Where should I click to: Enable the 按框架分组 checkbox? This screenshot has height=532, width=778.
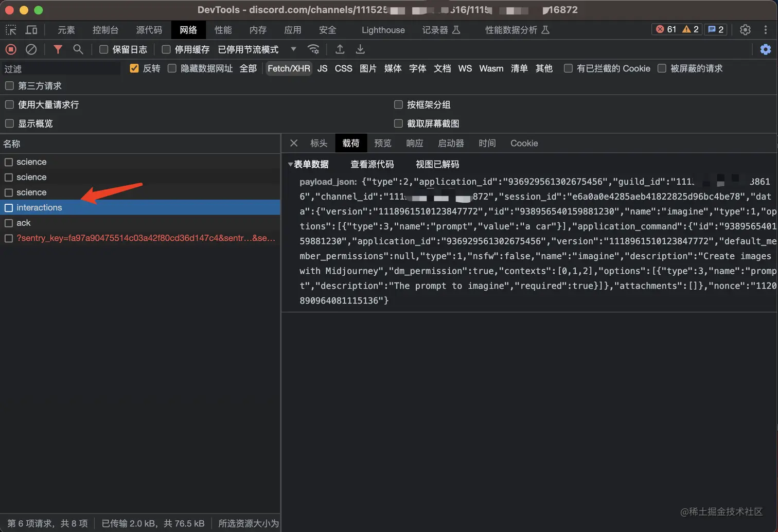[398, 104]
